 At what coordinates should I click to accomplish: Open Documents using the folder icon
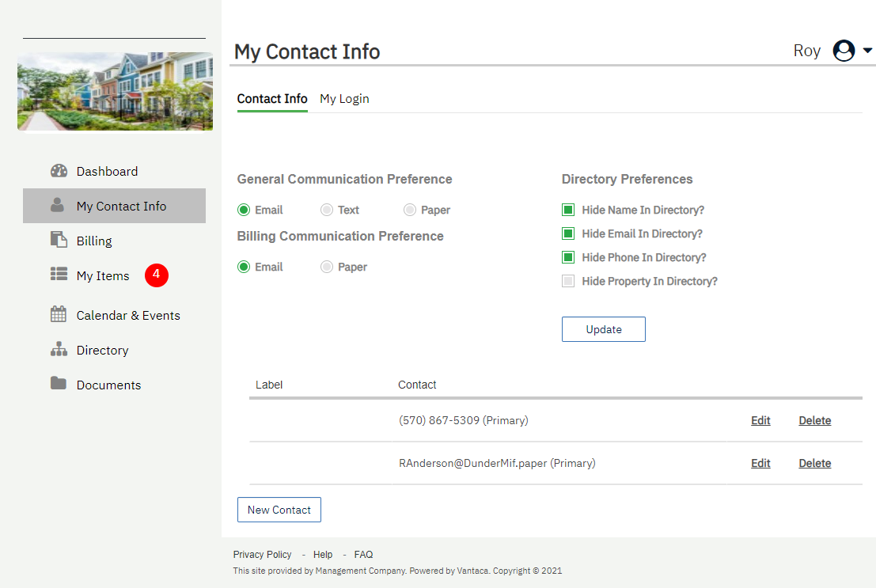point(59,384)
